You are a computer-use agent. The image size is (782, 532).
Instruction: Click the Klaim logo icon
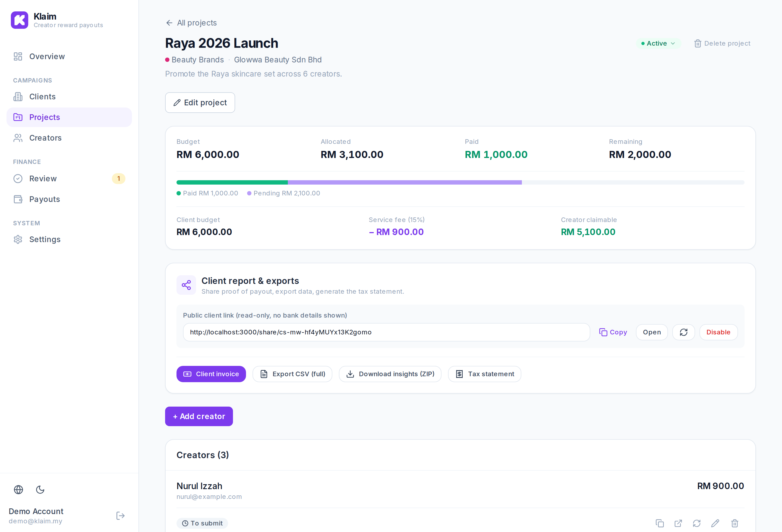(x=19, y=20)
